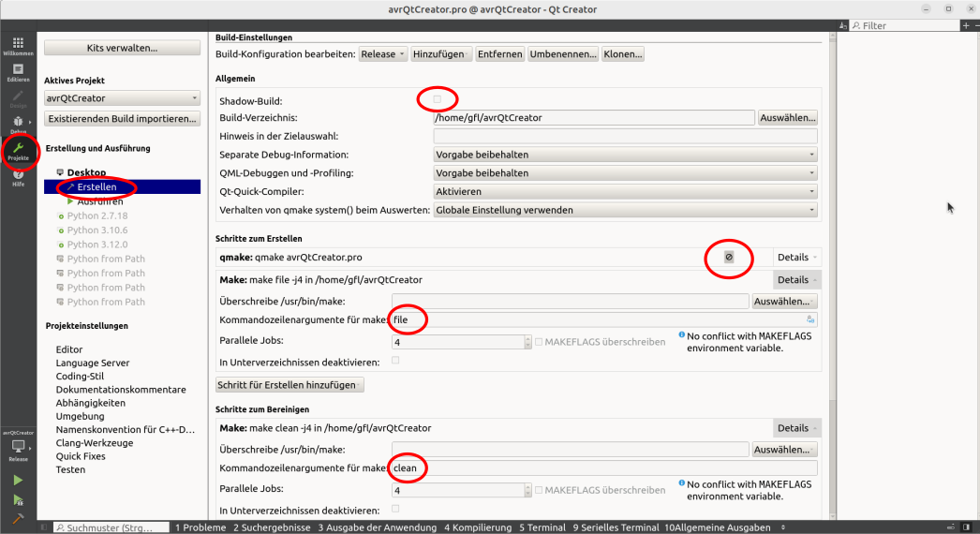This screenshot has width=980, height=534.
Task: Open the Release build configuration dropdown
Action: coord(382,54)
